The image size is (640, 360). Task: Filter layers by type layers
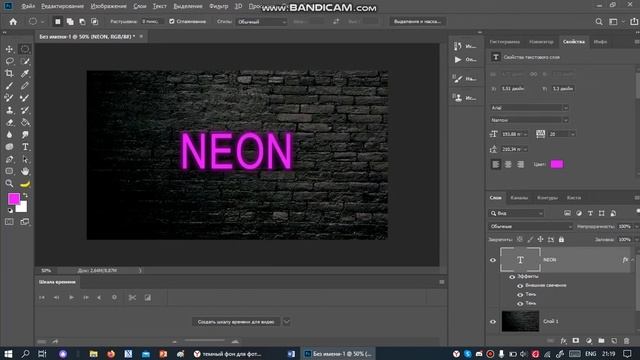[x=590, y=213]
